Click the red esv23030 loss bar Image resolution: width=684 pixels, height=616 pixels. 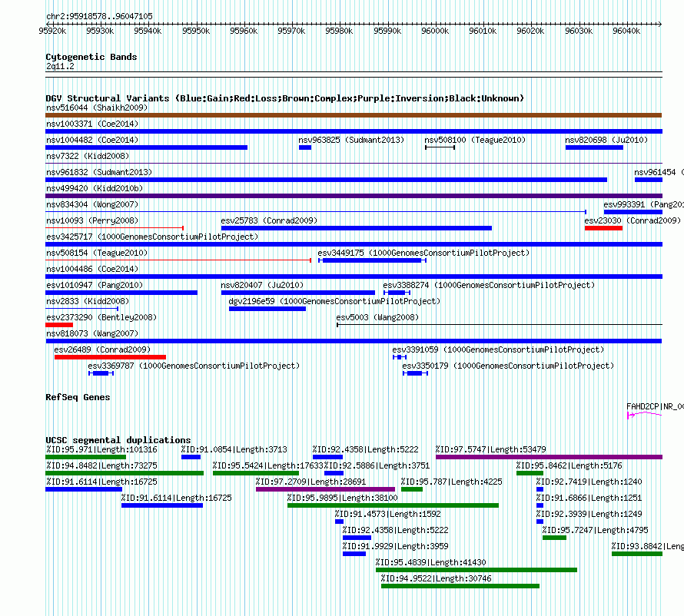[x=603, y=228]
